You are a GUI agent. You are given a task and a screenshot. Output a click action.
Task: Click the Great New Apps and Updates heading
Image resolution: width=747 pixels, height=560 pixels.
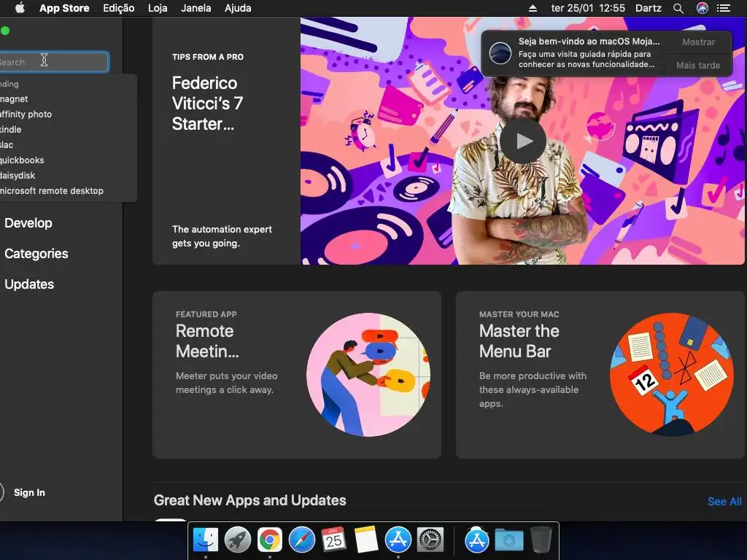pos(249,500)
